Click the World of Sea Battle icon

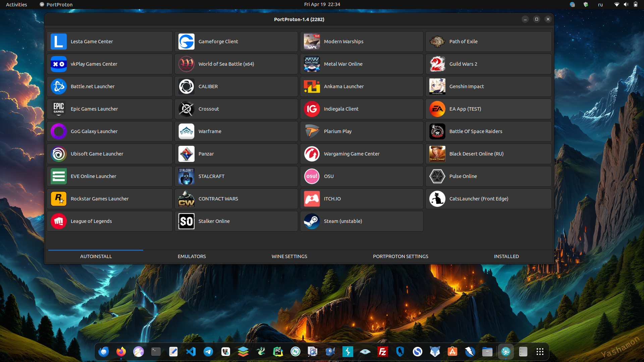pyautogui.click(x=186, y=64)
